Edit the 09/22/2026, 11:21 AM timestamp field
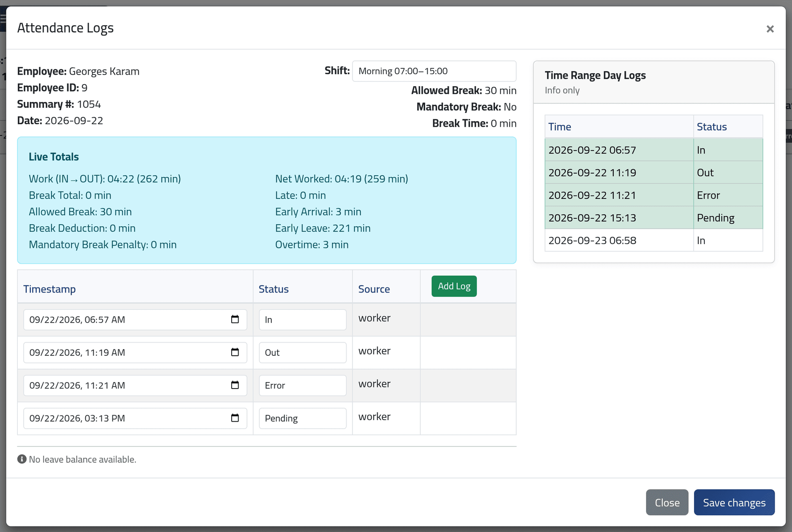 [135, 386]
